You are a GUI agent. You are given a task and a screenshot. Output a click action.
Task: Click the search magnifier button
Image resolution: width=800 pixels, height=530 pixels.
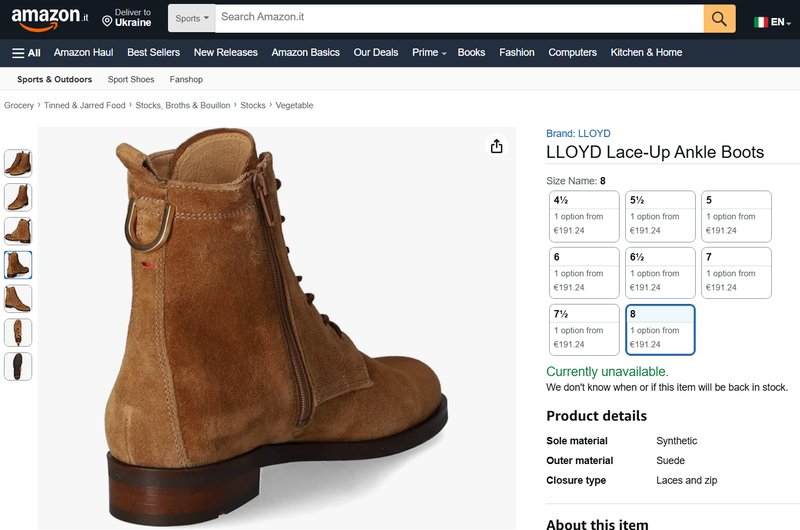[719, 19]
